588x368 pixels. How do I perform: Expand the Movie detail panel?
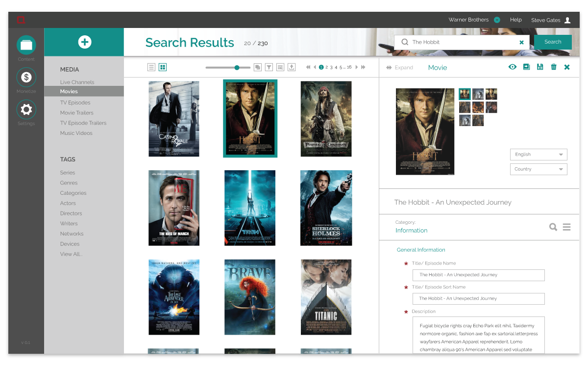tap(399, 68)
